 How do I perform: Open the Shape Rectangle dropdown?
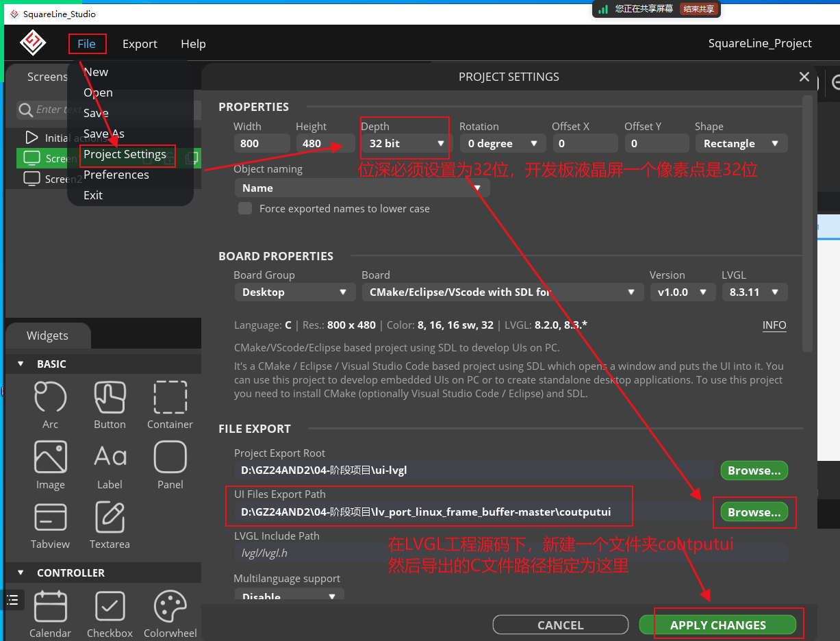point(741,143)
